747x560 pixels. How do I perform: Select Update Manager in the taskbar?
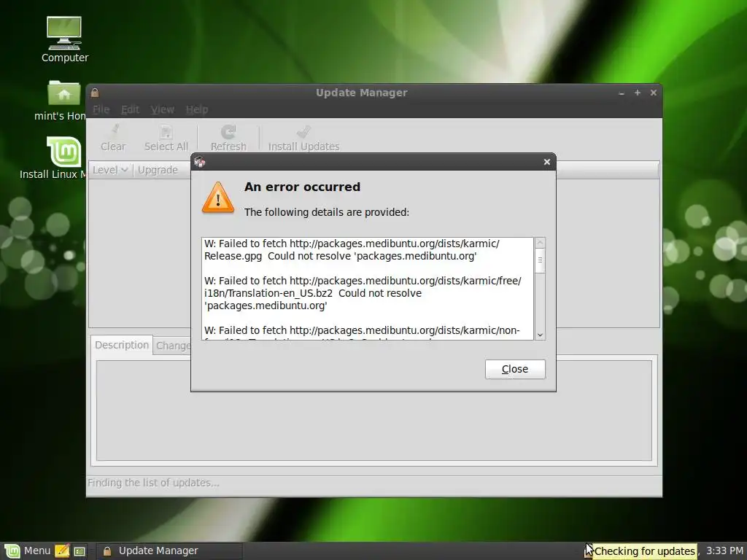point(169,551)
